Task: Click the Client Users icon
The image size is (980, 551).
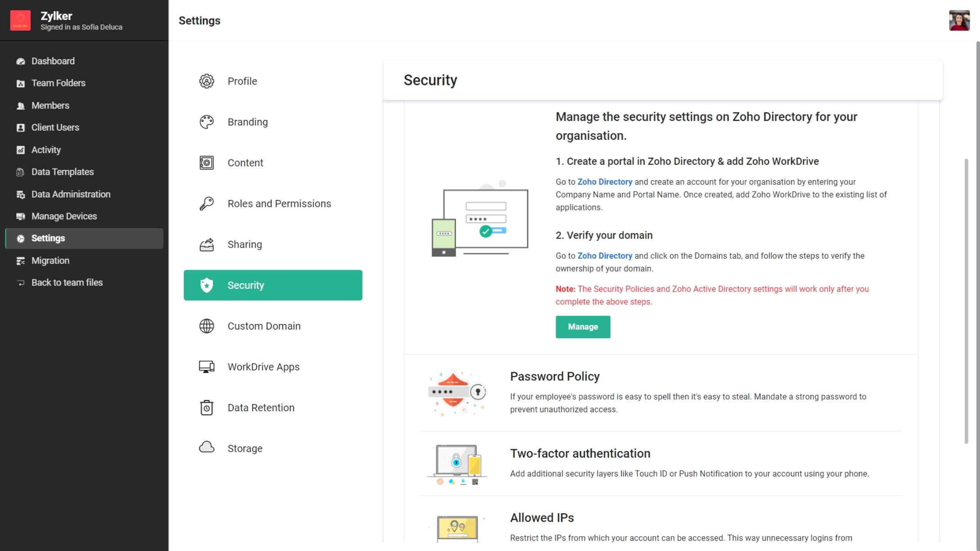Action: [21, 128]
